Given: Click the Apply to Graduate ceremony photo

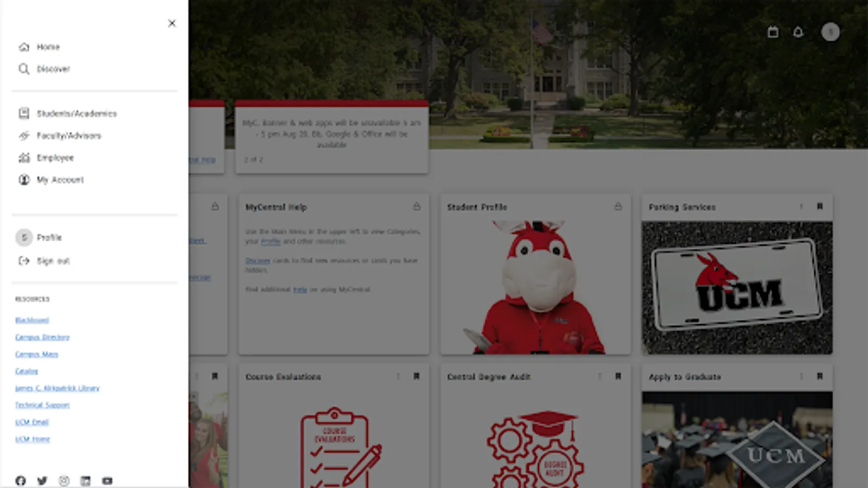Looking at the screenshot, I should point(737,440).
